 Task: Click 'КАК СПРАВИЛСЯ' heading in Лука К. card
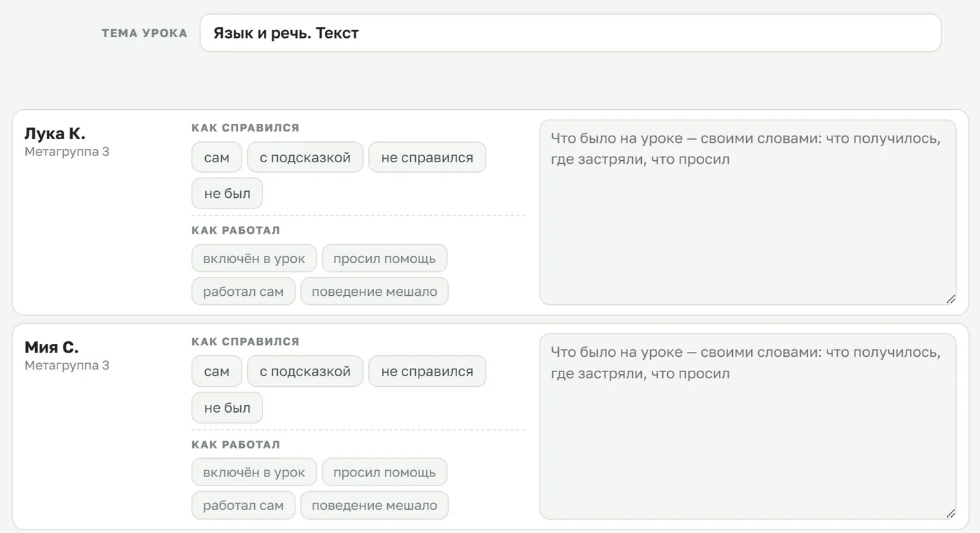point(245,128)
